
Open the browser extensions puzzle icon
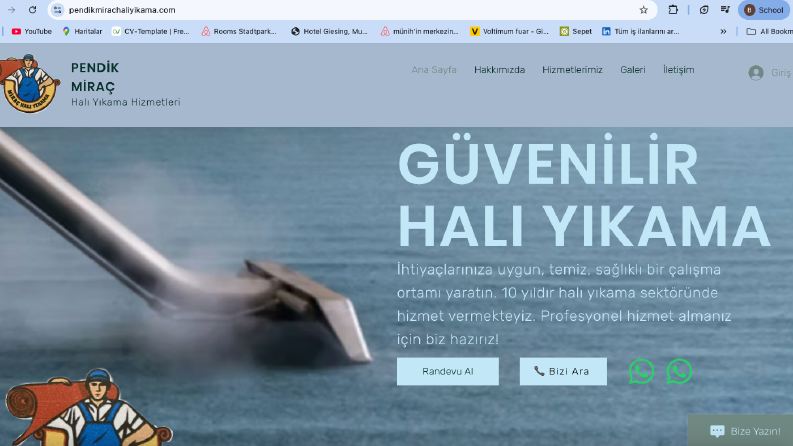(673, 10)
